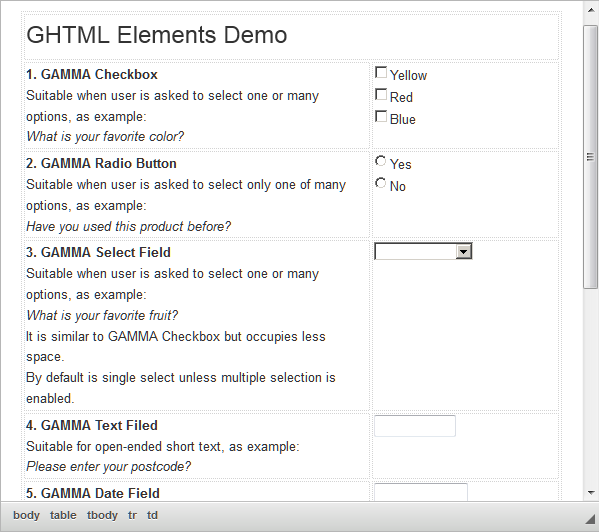This screenshot has width=599, height=532.
Task: Click the GAMMA Date Field input box
Action: 421,492
